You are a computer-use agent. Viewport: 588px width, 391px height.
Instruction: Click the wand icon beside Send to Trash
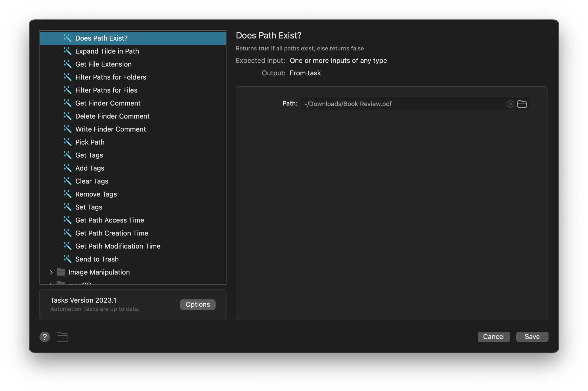[68, 259]
